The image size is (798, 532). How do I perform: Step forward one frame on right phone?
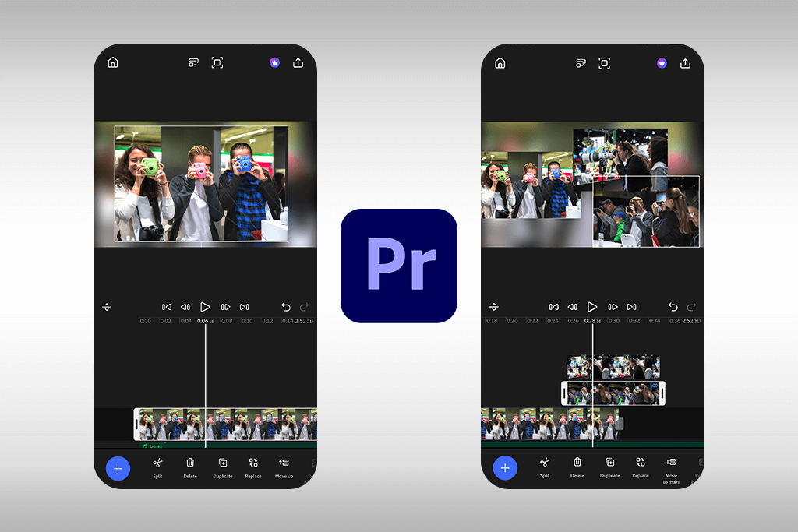click(613, 307)
